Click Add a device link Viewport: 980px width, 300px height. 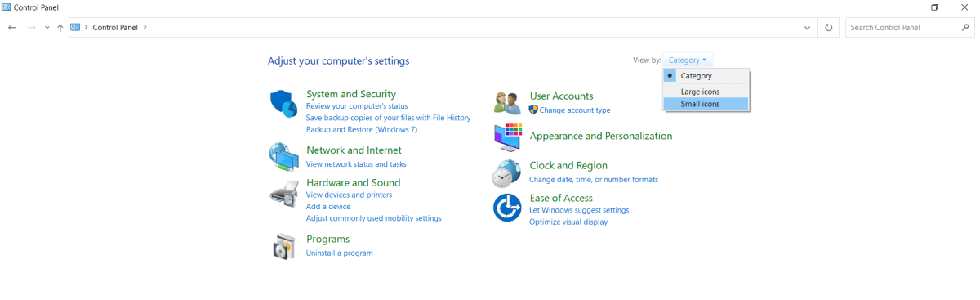coord(328,207)
